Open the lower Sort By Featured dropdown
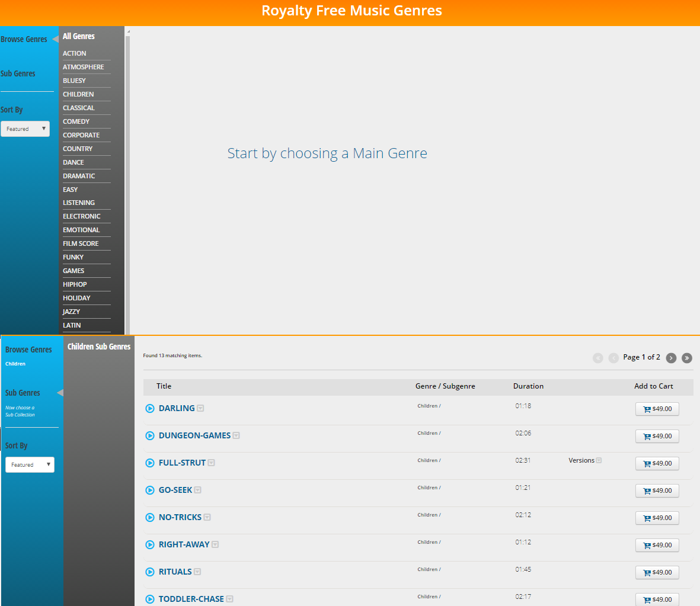The height and width of the screenshot is (606, 700). coord(30,464)
